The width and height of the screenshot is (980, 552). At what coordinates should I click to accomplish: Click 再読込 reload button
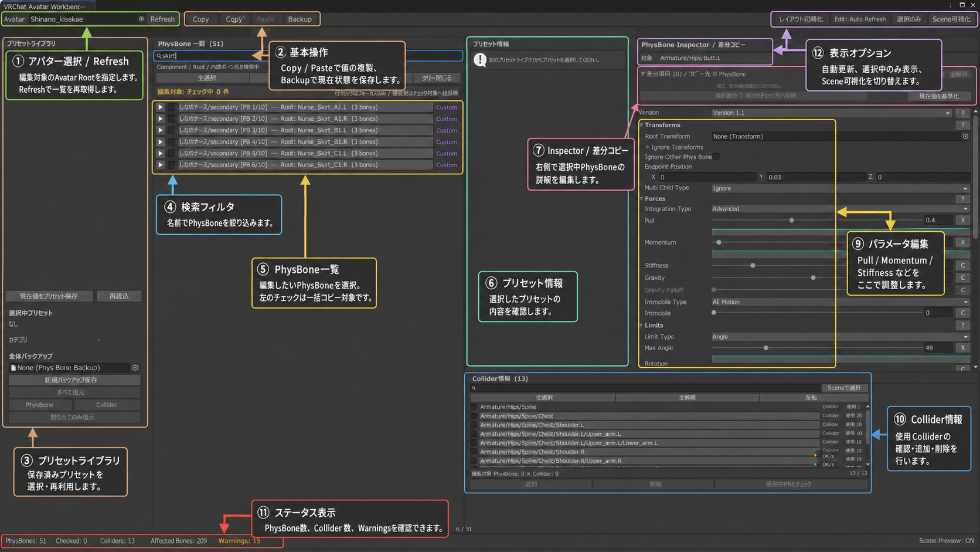(119, 296)
